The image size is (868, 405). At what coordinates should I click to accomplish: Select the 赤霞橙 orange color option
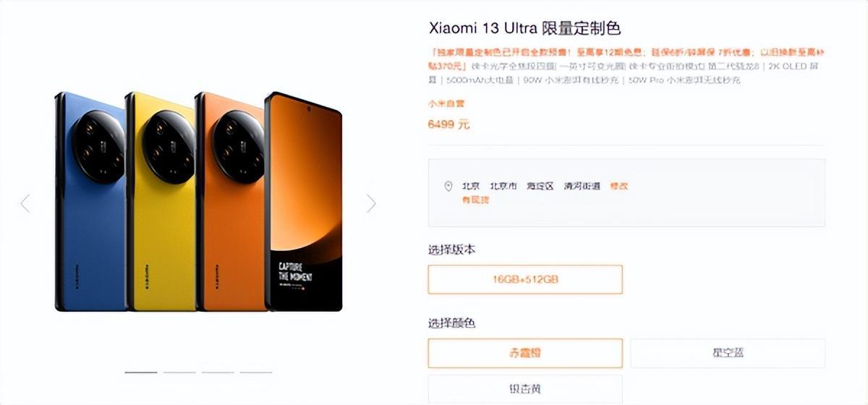525,353
